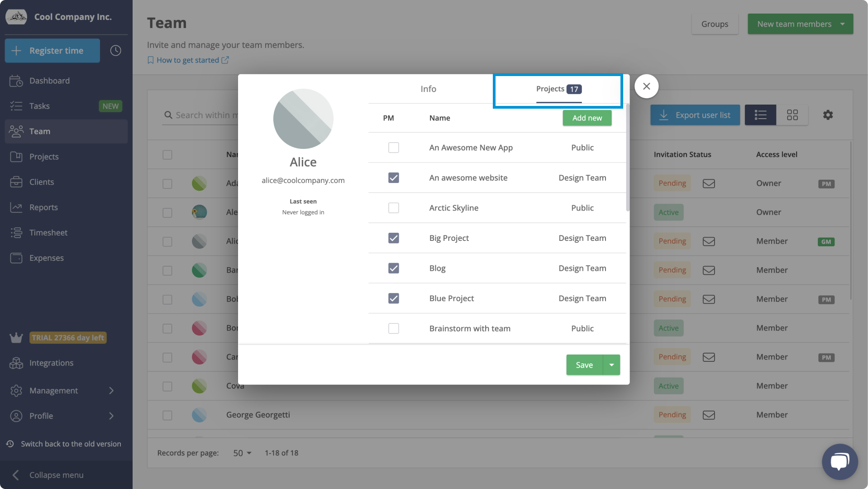Open the Reports section in sidebar
The image size is (868, 489).
pos(43,207)
